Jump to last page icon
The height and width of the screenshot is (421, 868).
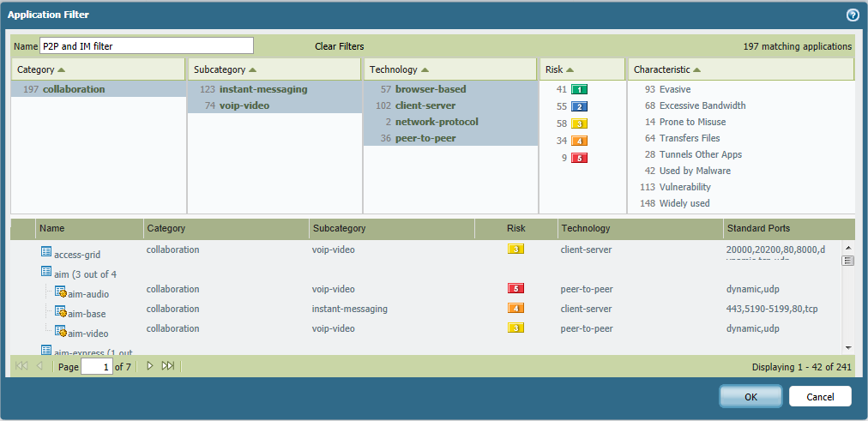(x=167, y=366)
